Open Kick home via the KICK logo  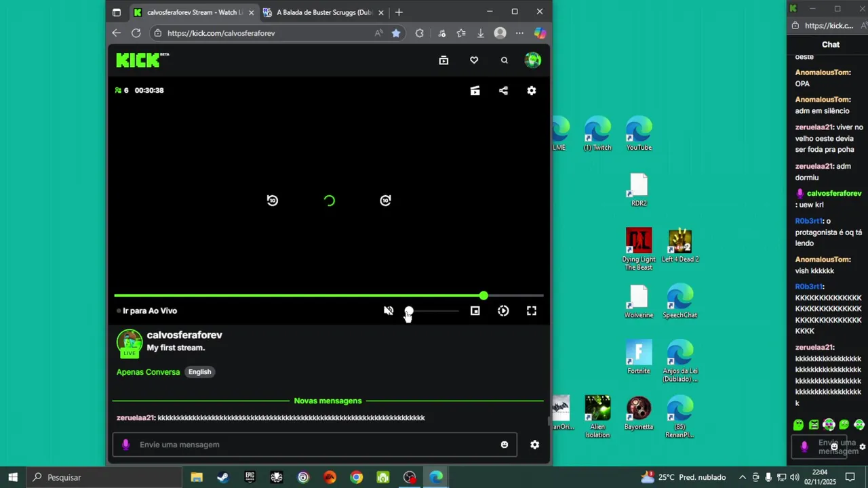click(142, 60)
